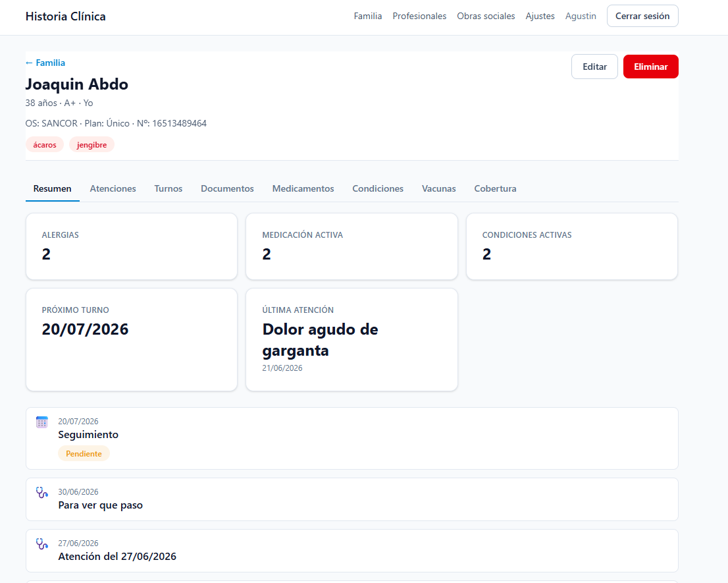
Task: Go back via the Familia arrow link
Action: point(45,63)
